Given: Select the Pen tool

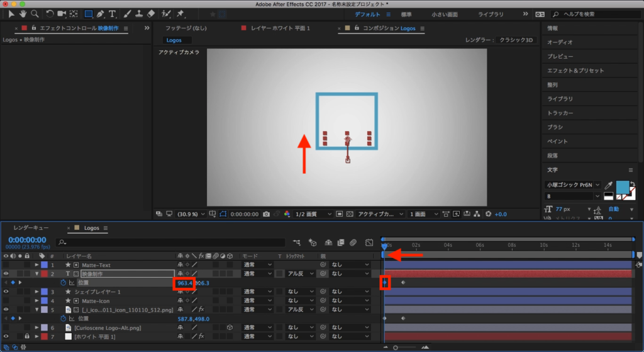Looking at the screenshot, I should point(99,13).
